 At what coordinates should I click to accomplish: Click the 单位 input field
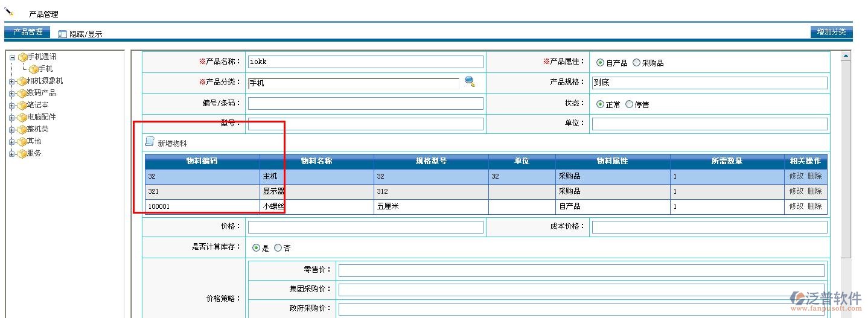click(710, 124)
